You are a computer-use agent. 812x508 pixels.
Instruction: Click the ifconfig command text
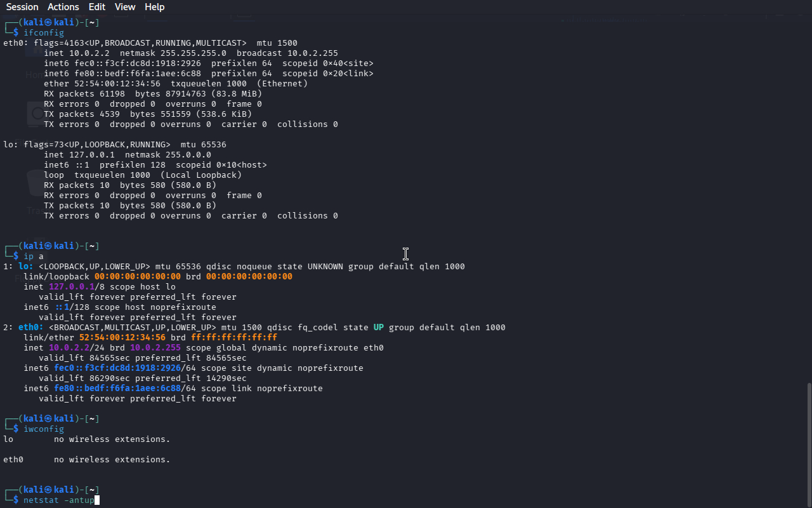pos(43,32)
